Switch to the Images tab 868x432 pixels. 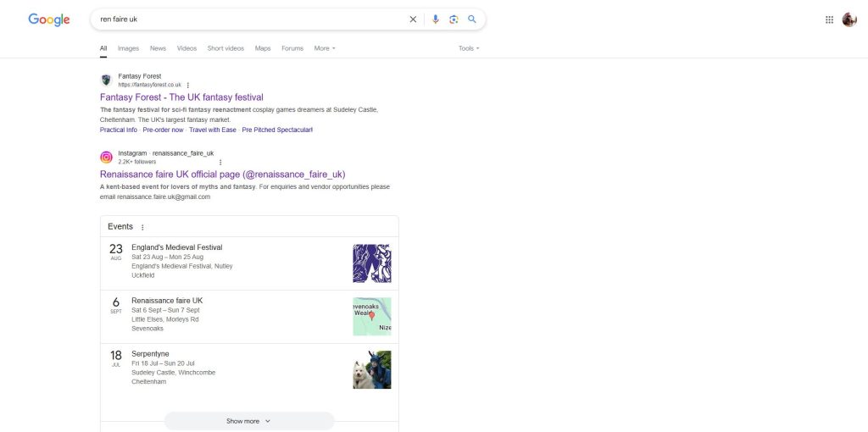(128, 48)
